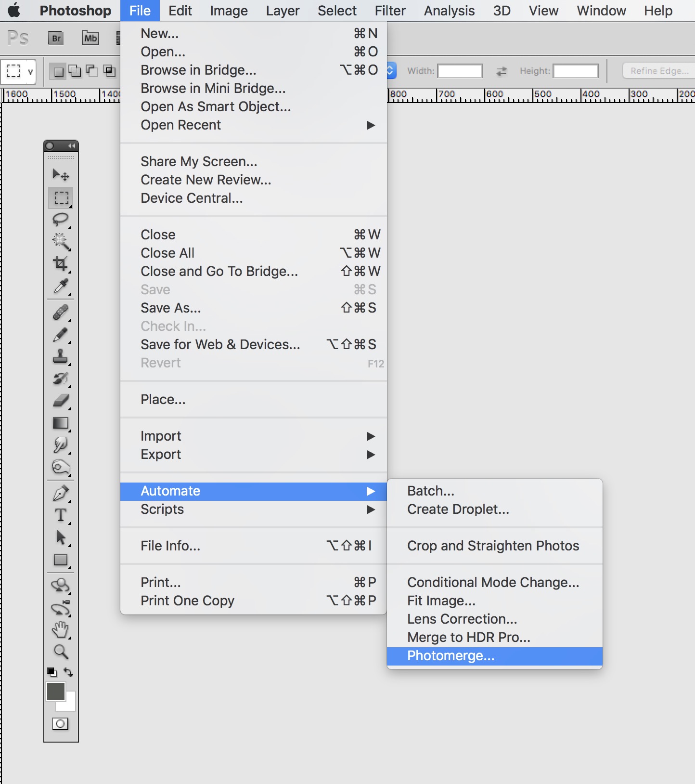Toggle Quick Mask mode

pyautogui.click(x=60, y=724)
